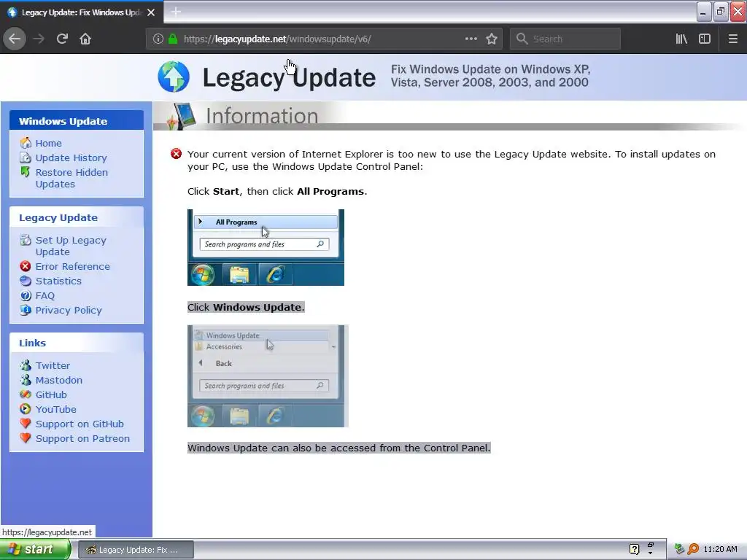Open the Firefox hamburger menu
Viewport: 747px width, 560px height.
(733, 39)
